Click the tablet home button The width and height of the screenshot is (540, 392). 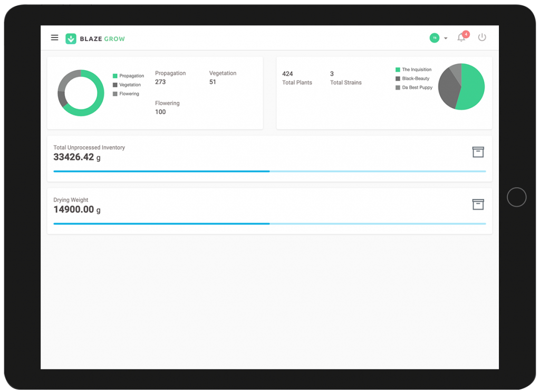tap(516, 197)
